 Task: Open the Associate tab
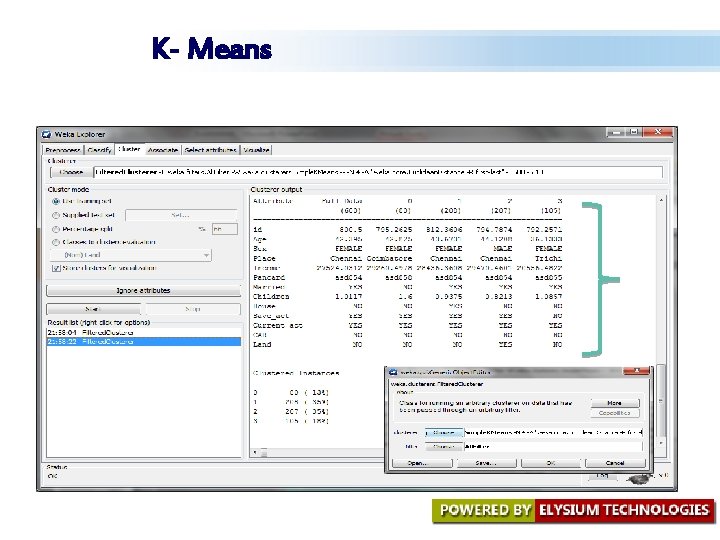coord(163,150)
